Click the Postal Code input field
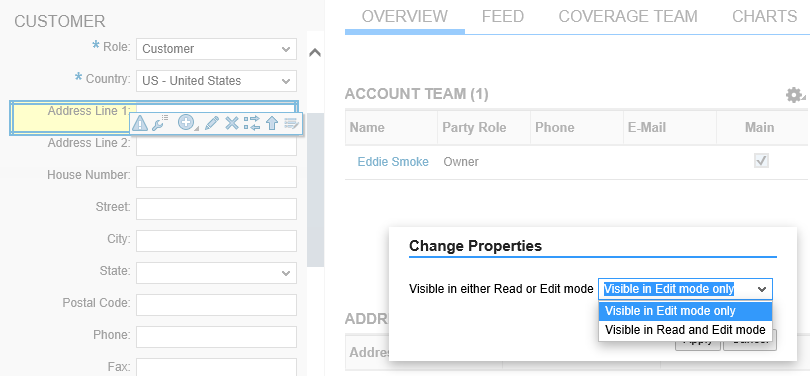This screenshot has width=810, height=376. pyautogui.click(x=216, y=305)
